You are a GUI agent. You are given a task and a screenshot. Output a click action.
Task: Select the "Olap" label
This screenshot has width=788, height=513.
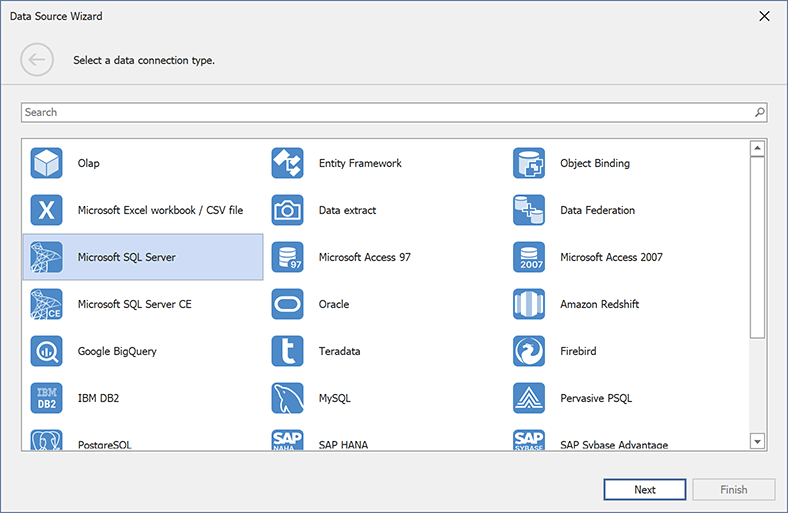pyautogui.click(x=88, y=163)
